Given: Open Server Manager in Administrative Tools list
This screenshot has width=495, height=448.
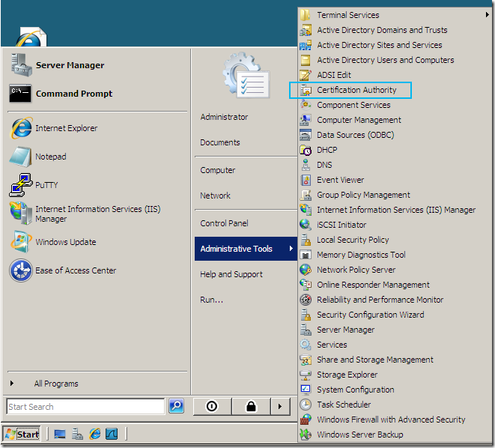Looking at the screenshot, I should tap(395, 330).
